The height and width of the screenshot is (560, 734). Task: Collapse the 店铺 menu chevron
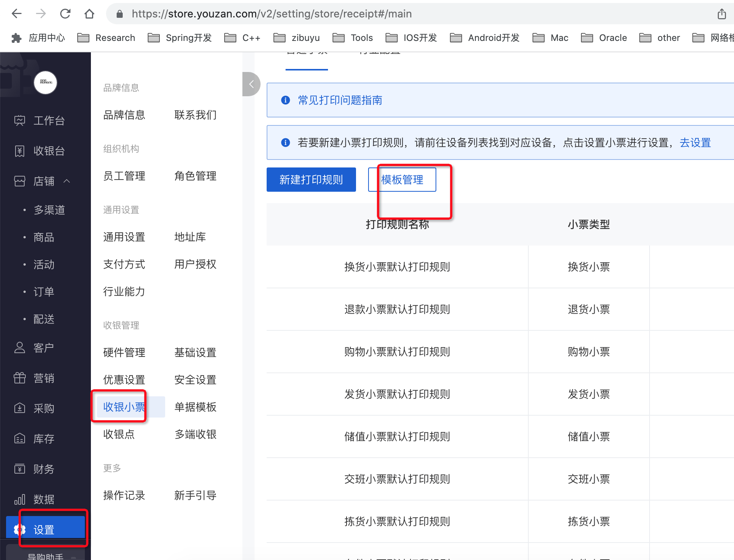click(x=67, y=181)
